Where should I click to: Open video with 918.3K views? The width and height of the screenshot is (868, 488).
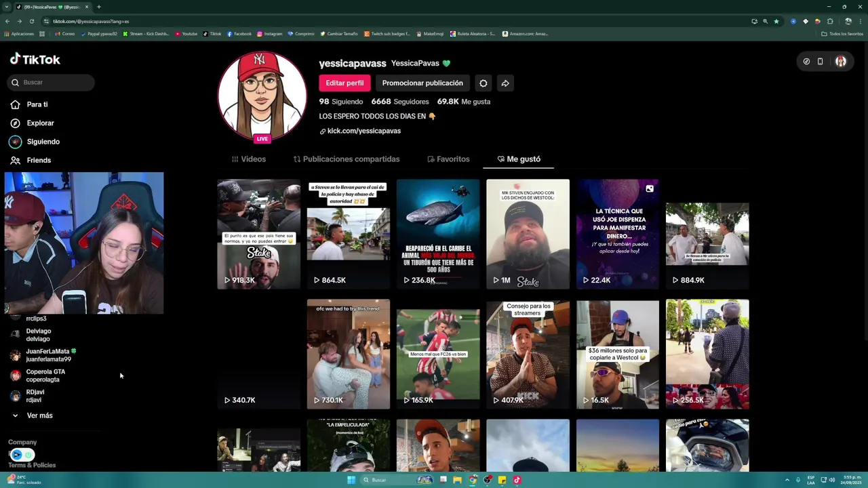[258, 235]
